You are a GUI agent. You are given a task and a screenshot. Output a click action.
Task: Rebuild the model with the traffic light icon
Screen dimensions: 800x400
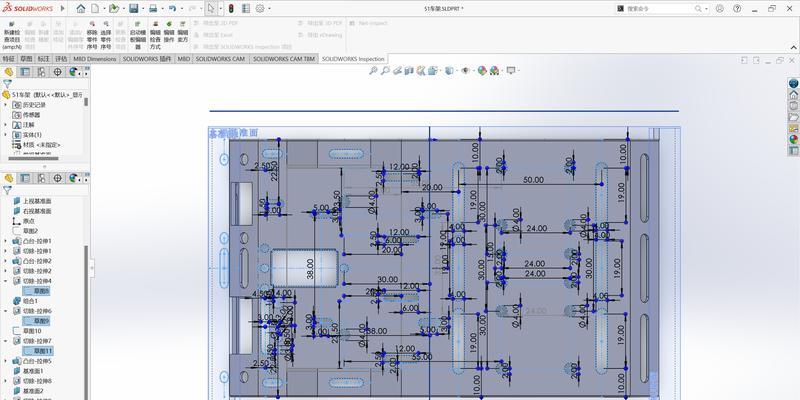pyautogui.click(x=231, y=9)
